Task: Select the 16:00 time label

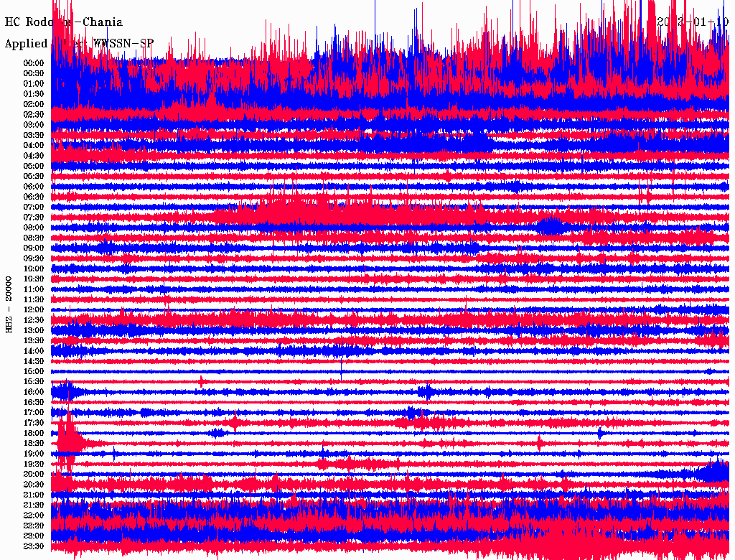Action: 34,392
